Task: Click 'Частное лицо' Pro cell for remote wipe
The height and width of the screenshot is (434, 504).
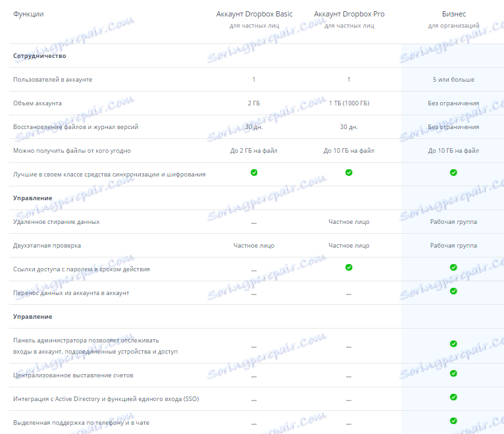Action: point(349,222)
